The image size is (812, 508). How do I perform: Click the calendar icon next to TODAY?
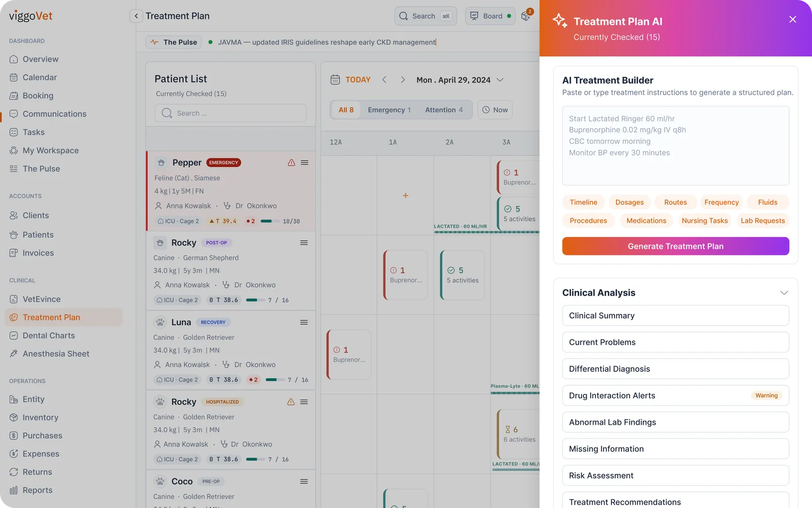pos(335,80)
